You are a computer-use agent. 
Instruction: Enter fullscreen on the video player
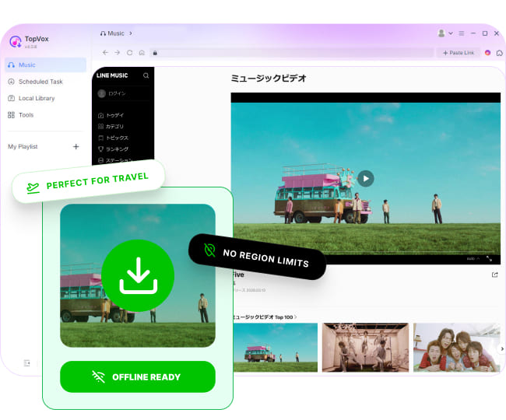pyautogui.click(x=489, y=258)
